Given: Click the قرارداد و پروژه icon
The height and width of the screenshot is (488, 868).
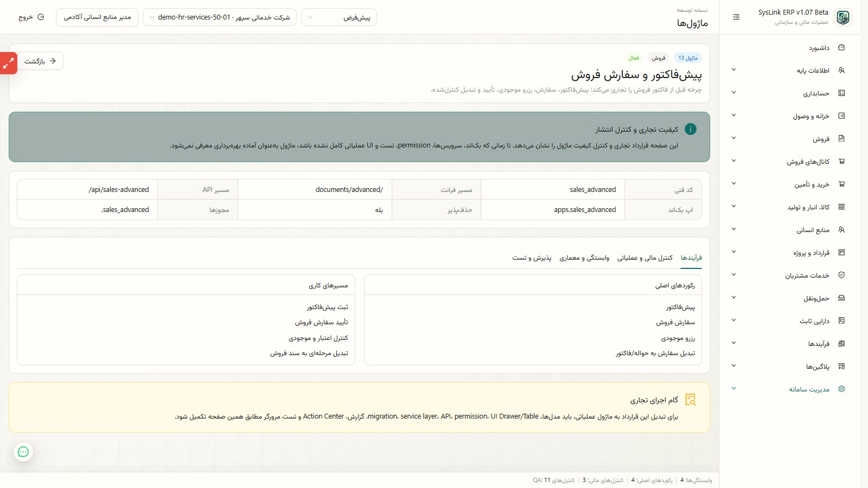Looking at the screenshot, I should (841, 253).
